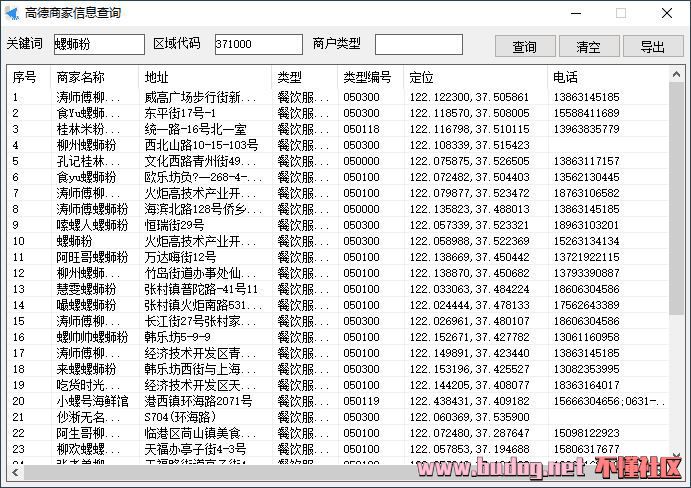Select address 天福办亭子街4-3号
Viewport: 691px width, 488px height.
click(x=195, y=449)
